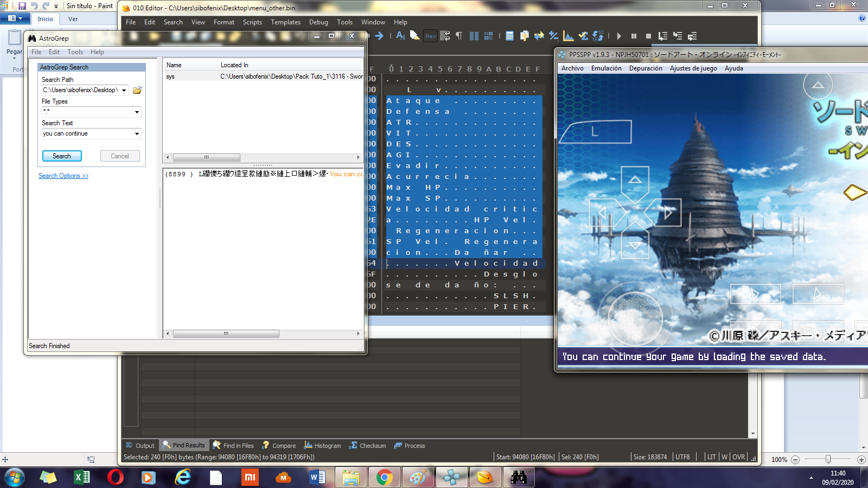The image size is (868, 488).
Task: Click the column layout toolbar icon
Action: pyautogui.click(x=474, y=36)
